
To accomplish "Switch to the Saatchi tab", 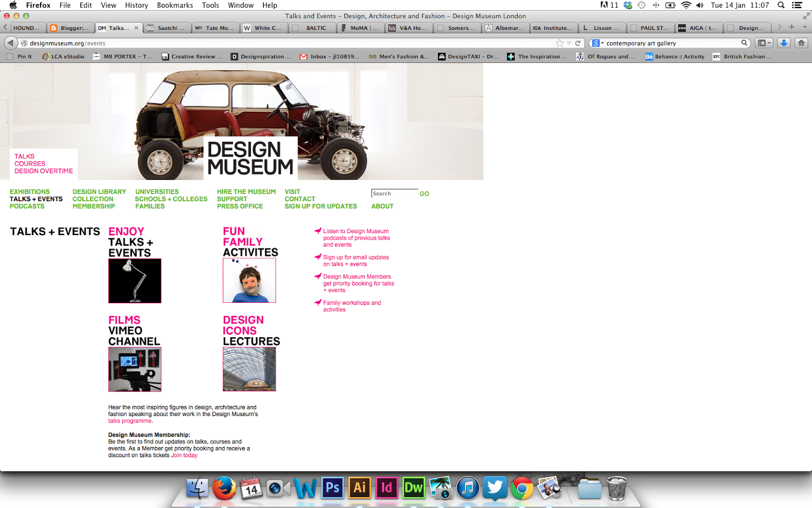I will [x=166, y=28].
